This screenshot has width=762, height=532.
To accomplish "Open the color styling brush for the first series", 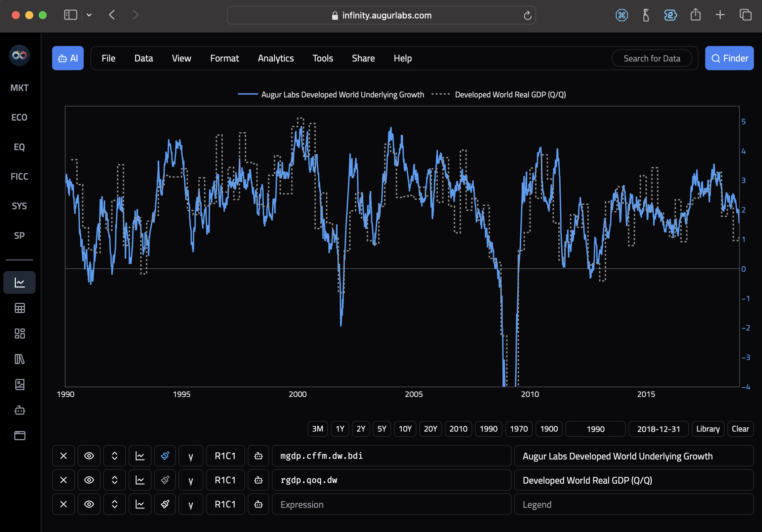I will (x=165, y=456).
